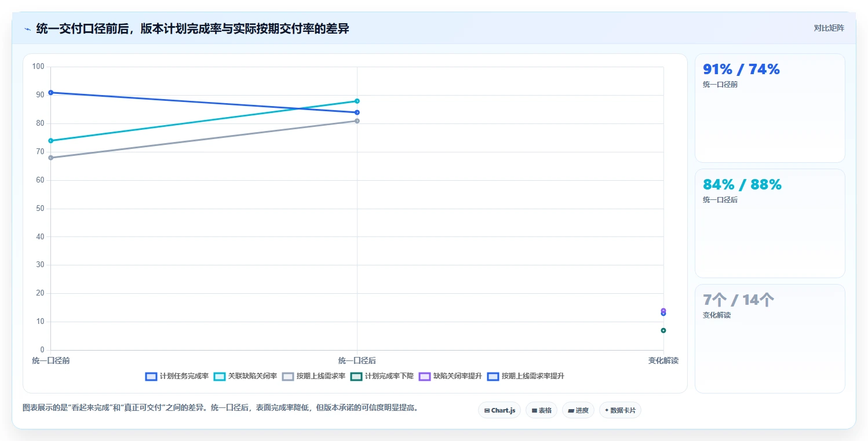Screen dimensions: 868x441
Task: Click the 84 blue data point at 统一口径后
Action: [357, 112]
